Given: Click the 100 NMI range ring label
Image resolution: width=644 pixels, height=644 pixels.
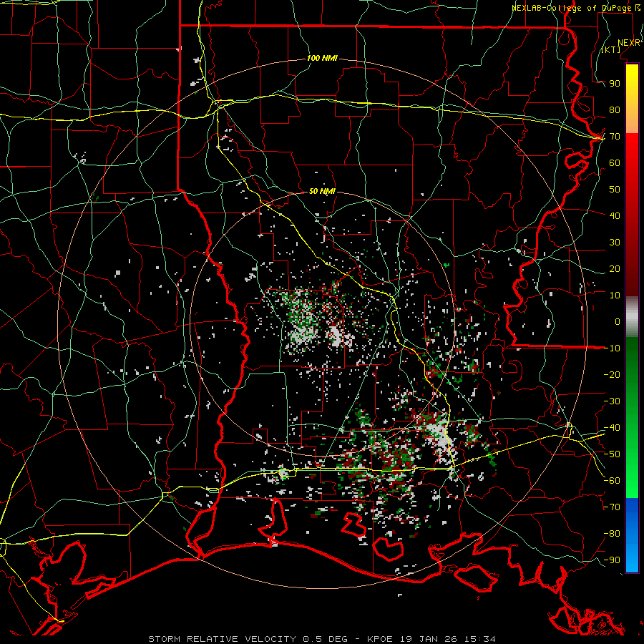Looking at the screenshot, I should (322, 58).
